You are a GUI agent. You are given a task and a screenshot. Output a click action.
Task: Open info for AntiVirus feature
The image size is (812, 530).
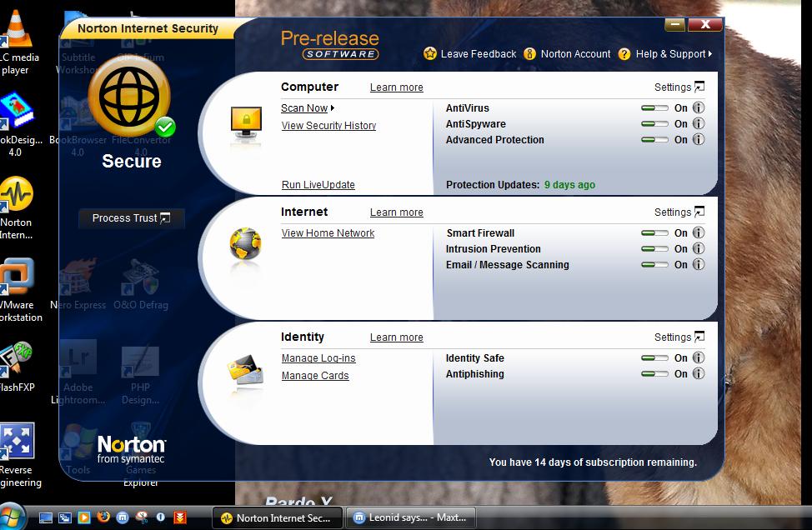pyautogui.click(x=699, y=107)
